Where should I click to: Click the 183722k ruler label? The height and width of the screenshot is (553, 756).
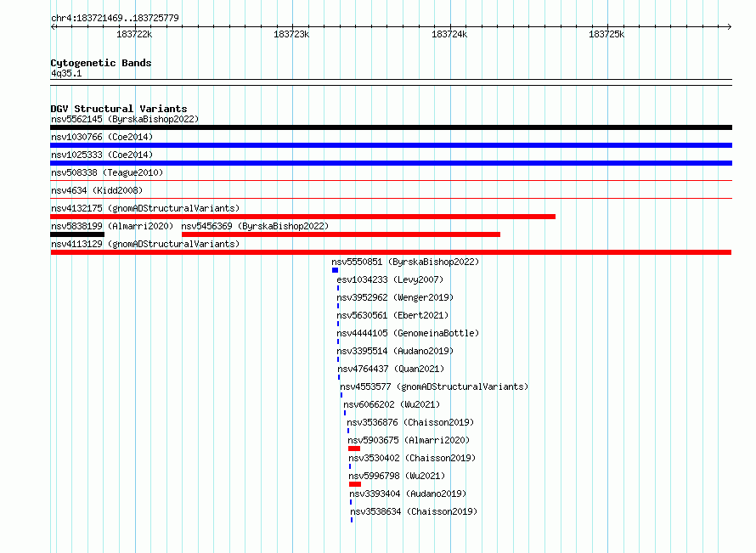[x=134, y=34]
